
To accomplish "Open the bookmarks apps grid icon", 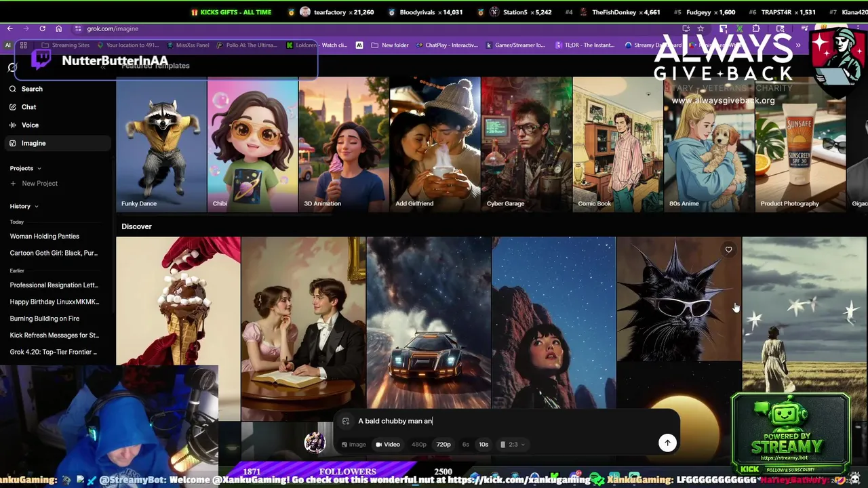I will click(23, 45).
